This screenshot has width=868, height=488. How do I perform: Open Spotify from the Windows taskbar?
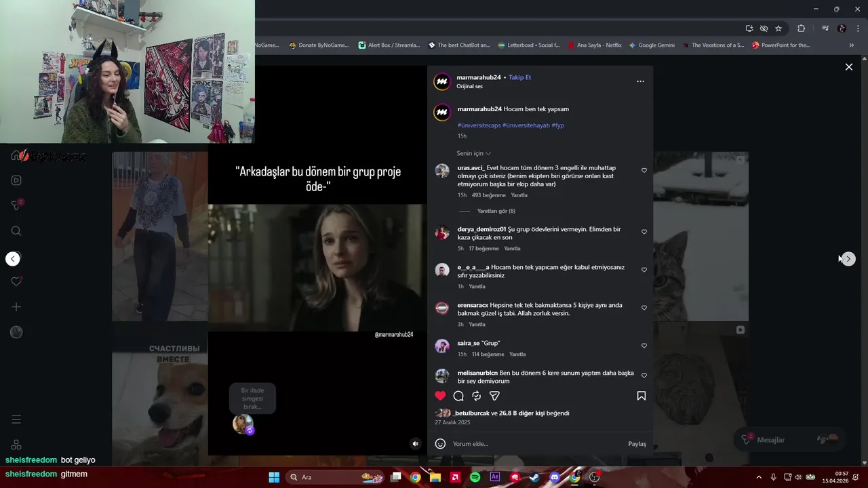[x=475, y=477]
